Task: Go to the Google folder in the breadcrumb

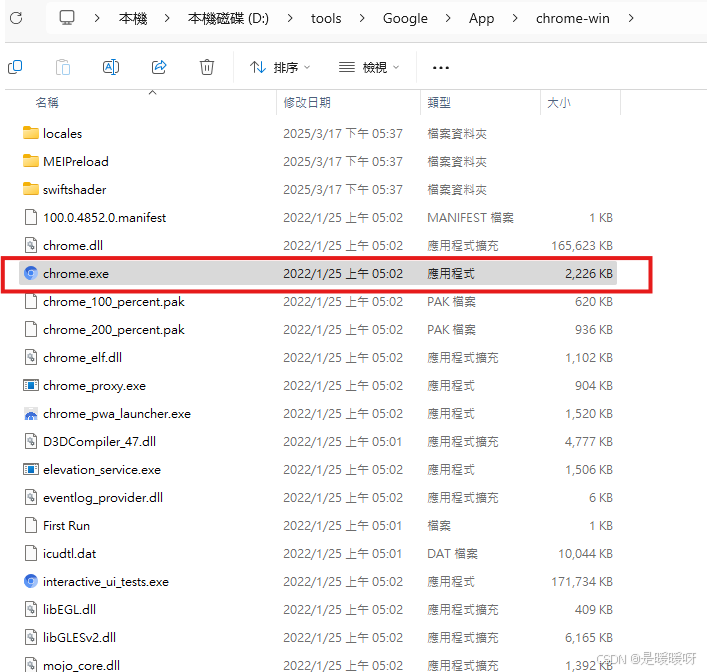Action: coord(405,18)
